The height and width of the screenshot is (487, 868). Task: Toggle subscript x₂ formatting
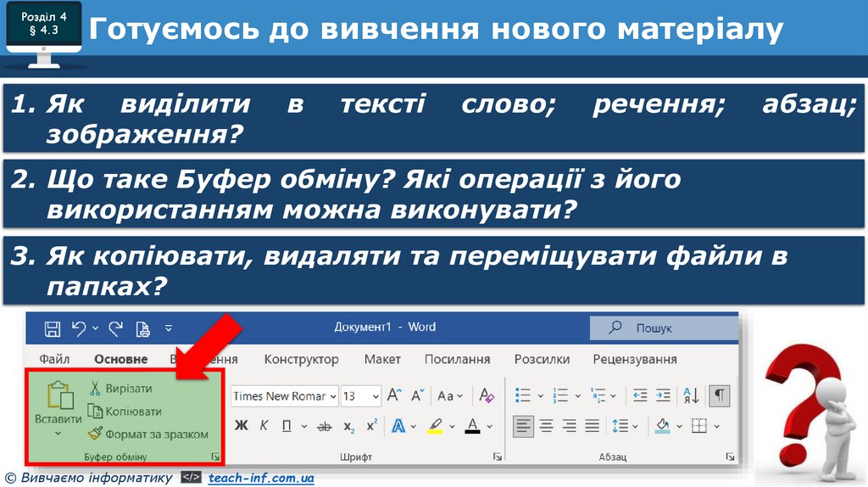tap(348, 426)
